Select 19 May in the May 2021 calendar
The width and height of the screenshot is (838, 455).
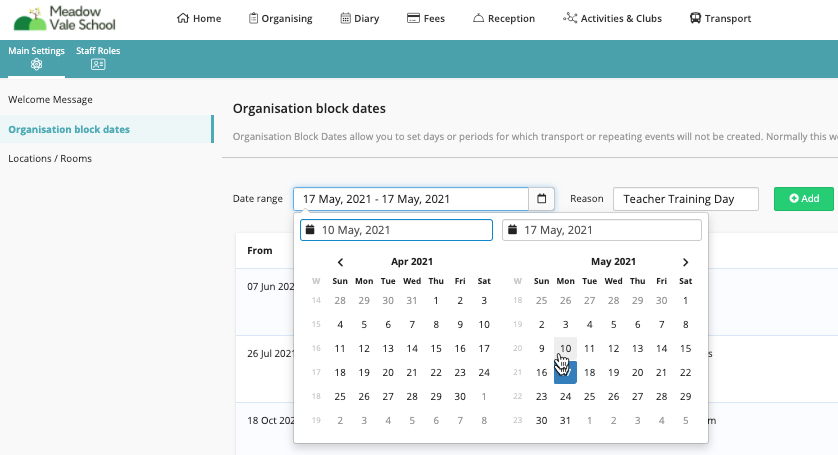click(614, 373)
